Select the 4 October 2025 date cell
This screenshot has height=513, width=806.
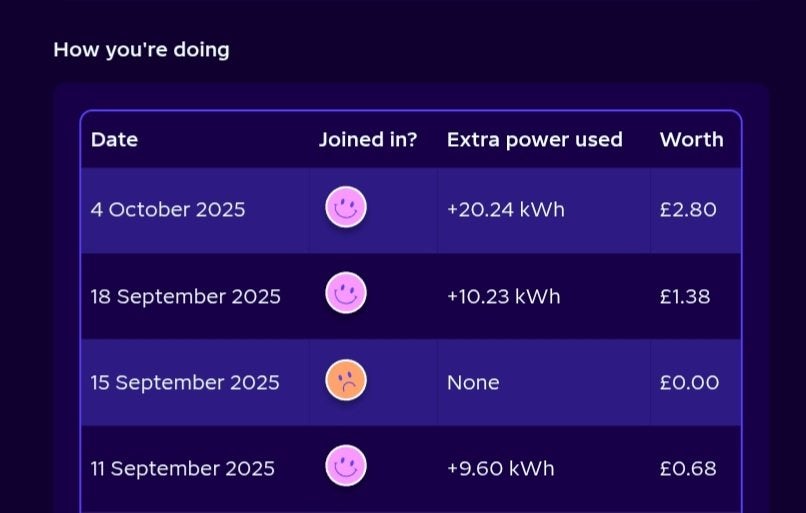tap(168, 210)
